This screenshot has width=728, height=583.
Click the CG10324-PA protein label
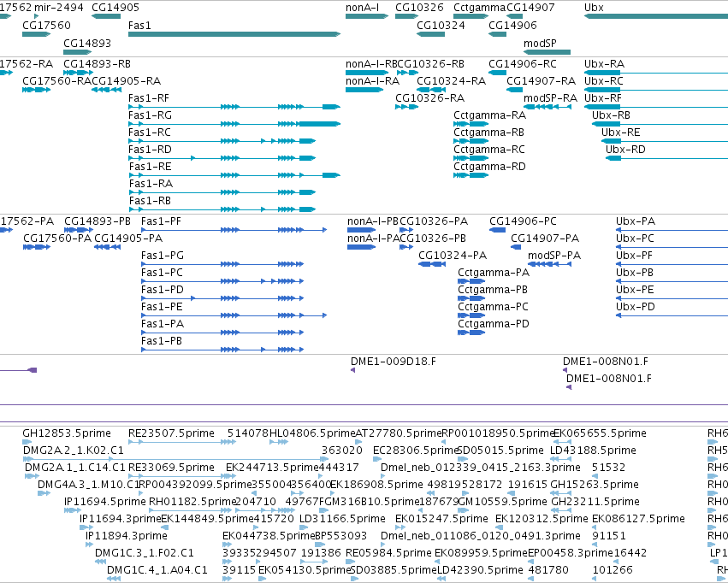(x=453, y=256)
